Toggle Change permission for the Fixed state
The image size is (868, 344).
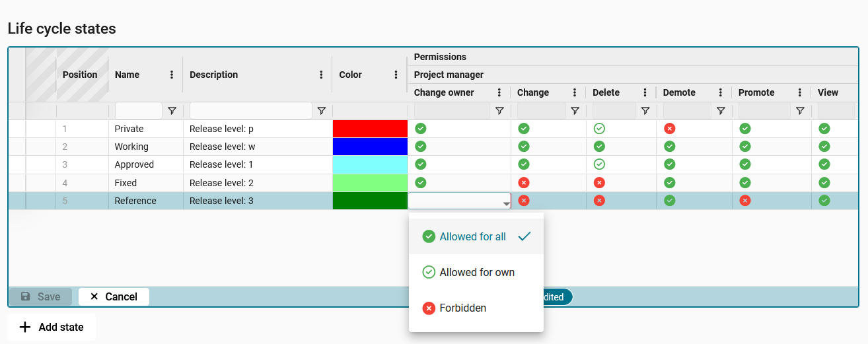524,183
